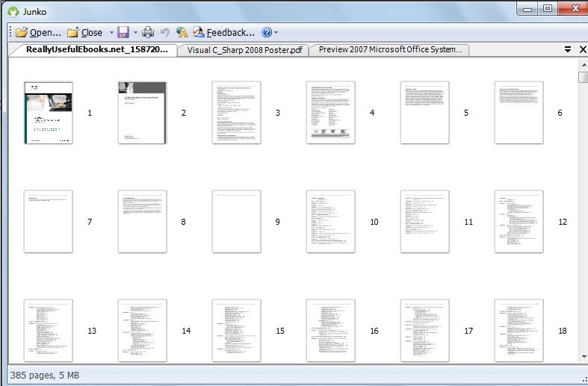Expand the Close button dropdown arrow
The width and height of the screenshot is (588, 386).
[111, 33]
